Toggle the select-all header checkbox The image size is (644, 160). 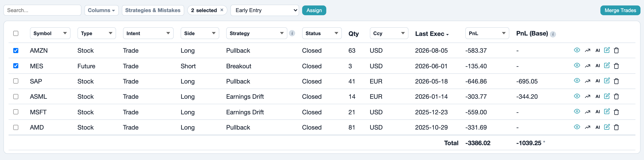[16, 33]
